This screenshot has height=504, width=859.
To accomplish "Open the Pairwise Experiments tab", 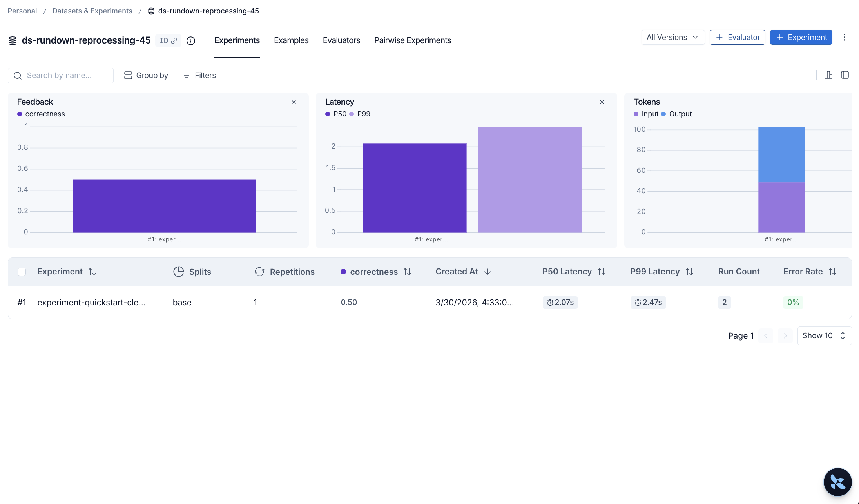I will [412, 40].
